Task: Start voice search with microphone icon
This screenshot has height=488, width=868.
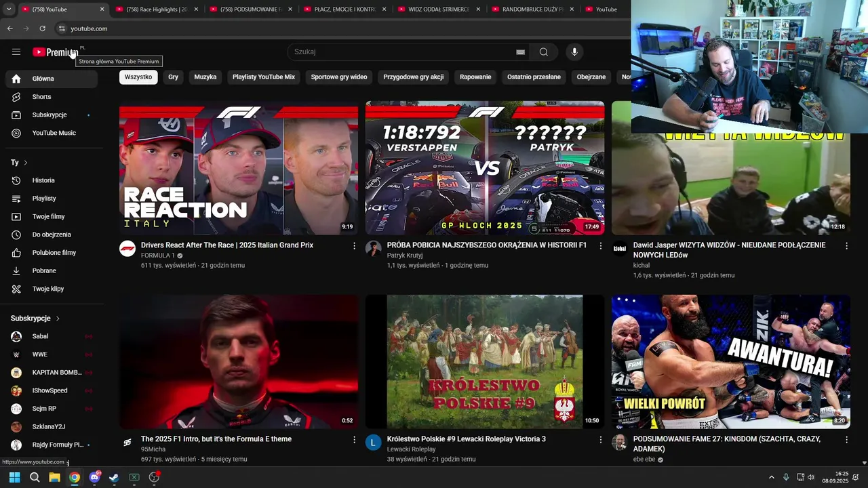Action: pyautogui.click(x=574, y=52)
